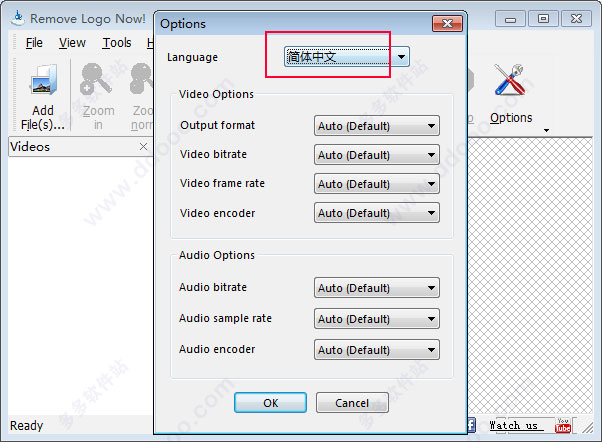Click the Audio sample rate label
This screenshot has height=442, width=602.
(225, 318)
